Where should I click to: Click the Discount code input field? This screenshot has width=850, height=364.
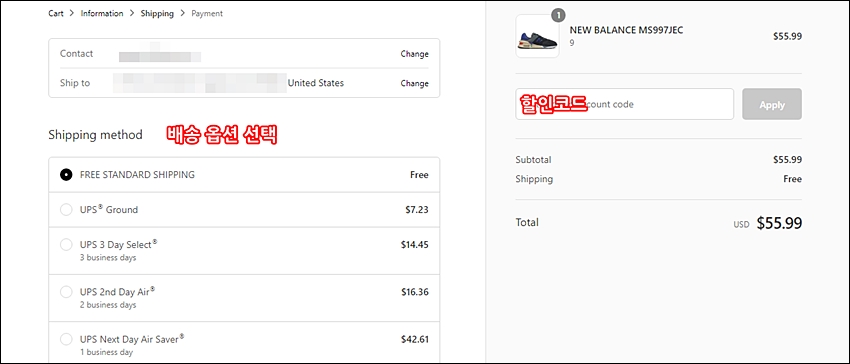624,104
